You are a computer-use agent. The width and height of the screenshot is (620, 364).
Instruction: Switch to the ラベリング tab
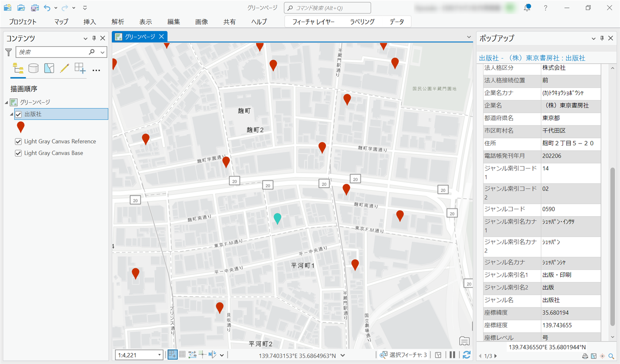tap(362, 22)
